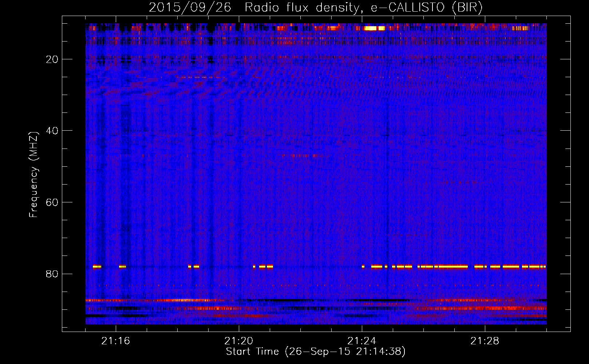Image resolution: width=589 pixels, height=364 pixels.
Task: Click the 21:28 time tick label
Action: 485,341
